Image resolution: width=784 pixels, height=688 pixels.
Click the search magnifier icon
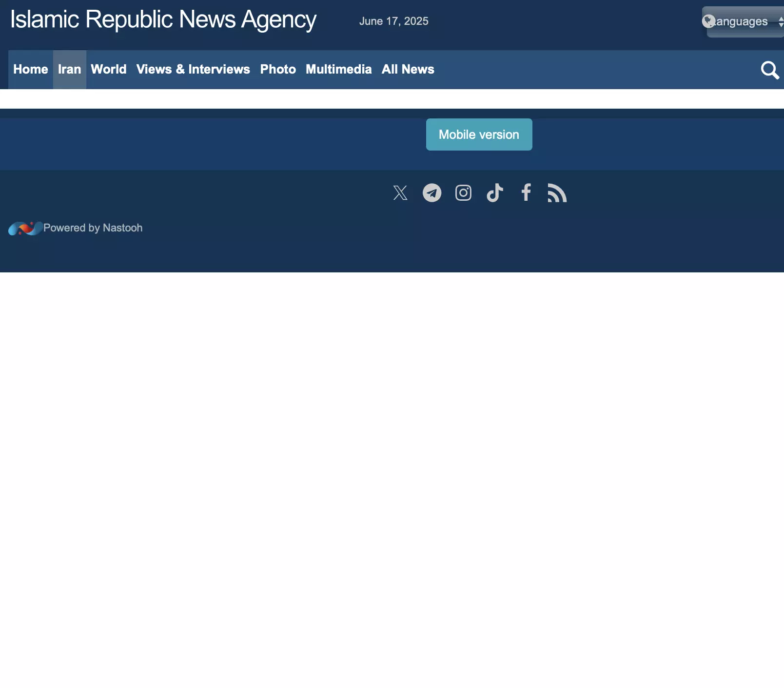[770, 70]
